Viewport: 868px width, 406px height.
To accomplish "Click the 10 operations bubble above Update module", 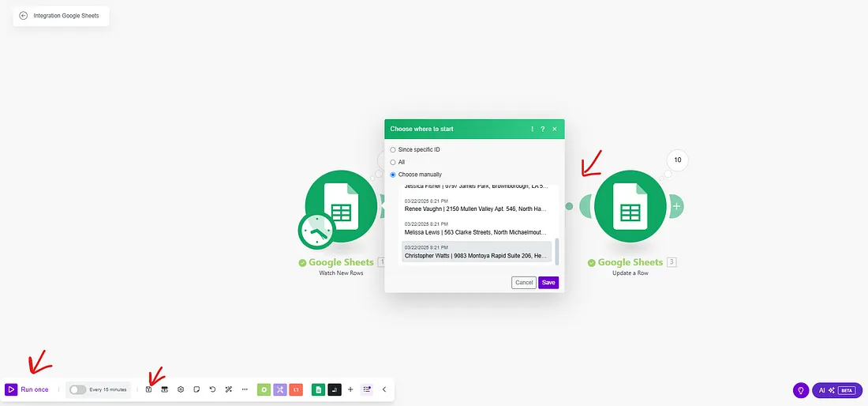I will [x=678, y=160].
